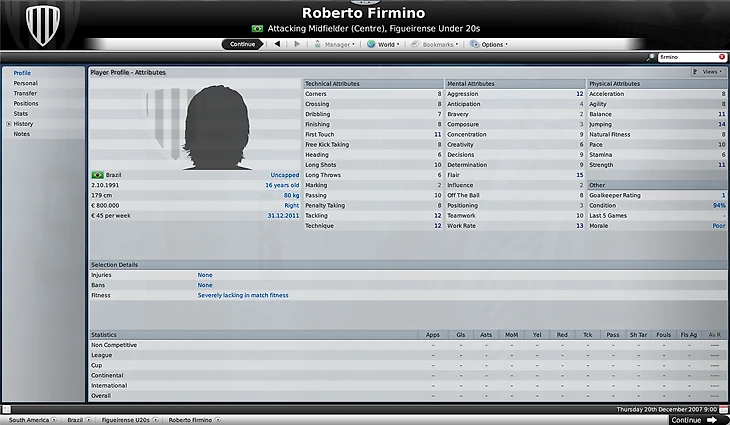Open the Views dropdown

(708, 72)
